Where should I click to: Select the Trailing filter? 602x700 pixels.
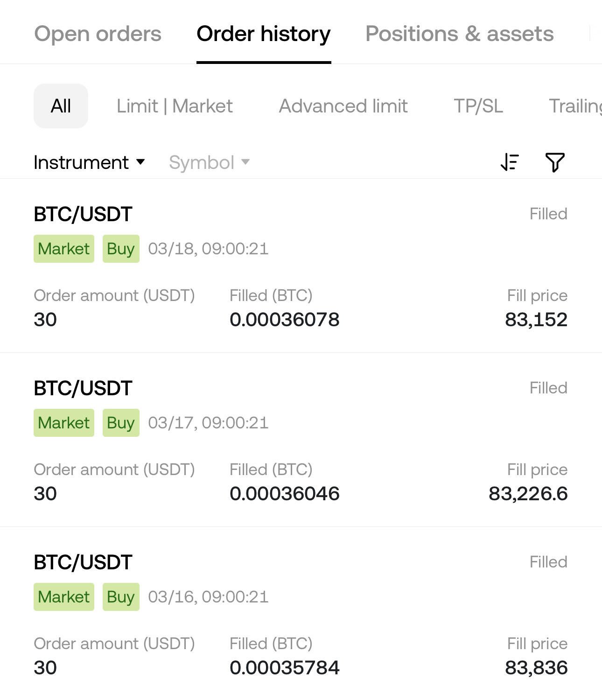click(575, 106)
